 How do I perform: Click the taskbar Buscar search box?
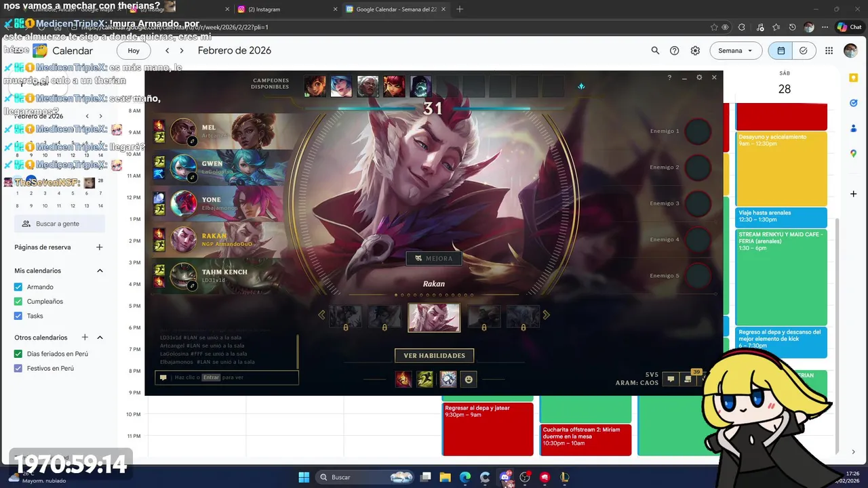pyautogui.click(x=366, y=477)
